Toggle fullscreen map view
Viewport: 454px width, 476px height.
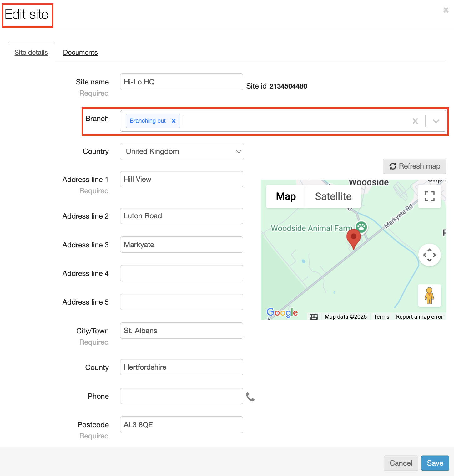[429, 196]
